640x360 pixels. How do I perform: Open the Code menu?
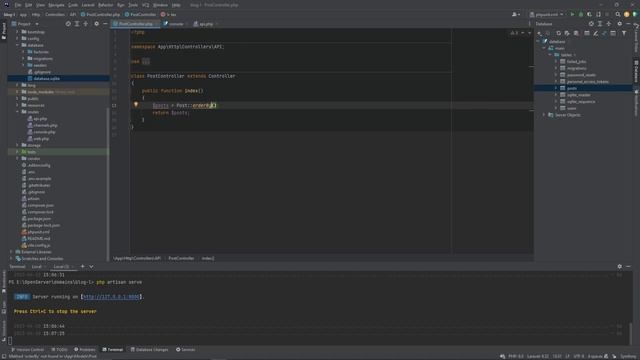click(73, 5)
